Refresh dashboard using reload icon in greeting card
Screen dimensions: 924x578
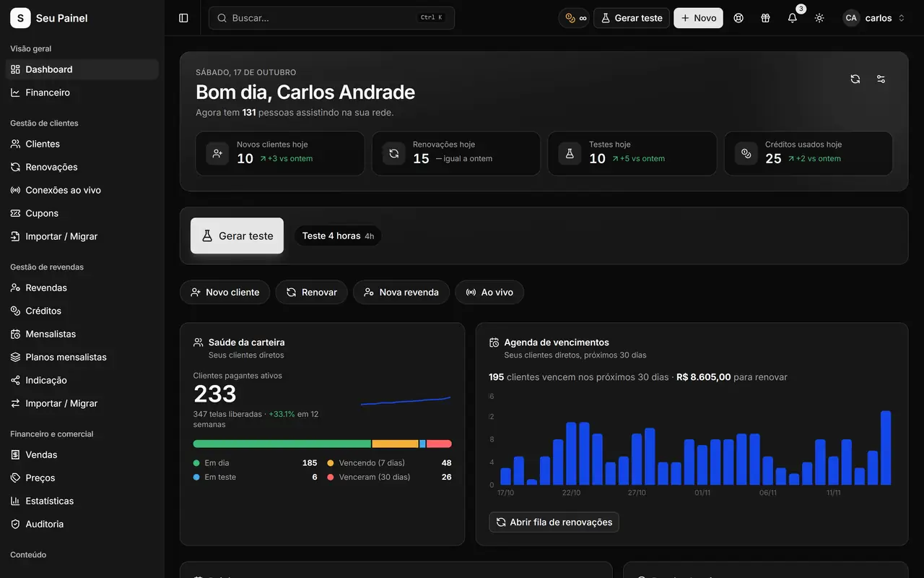point(855,79)
